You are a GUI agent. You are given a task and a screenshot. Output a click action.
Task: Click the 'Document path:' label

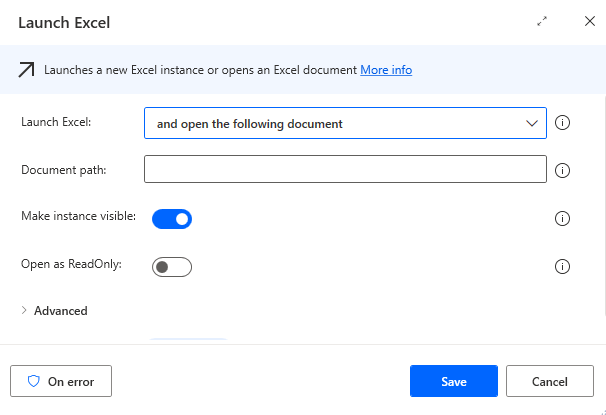pyautogui.click(x=64, y=170)
